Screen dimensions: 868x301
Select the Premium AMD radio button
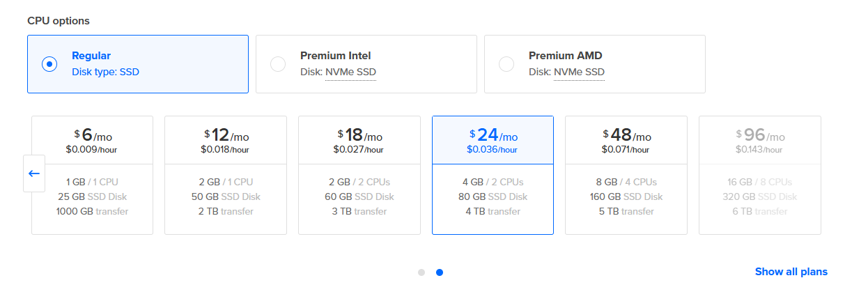point(506,64)
